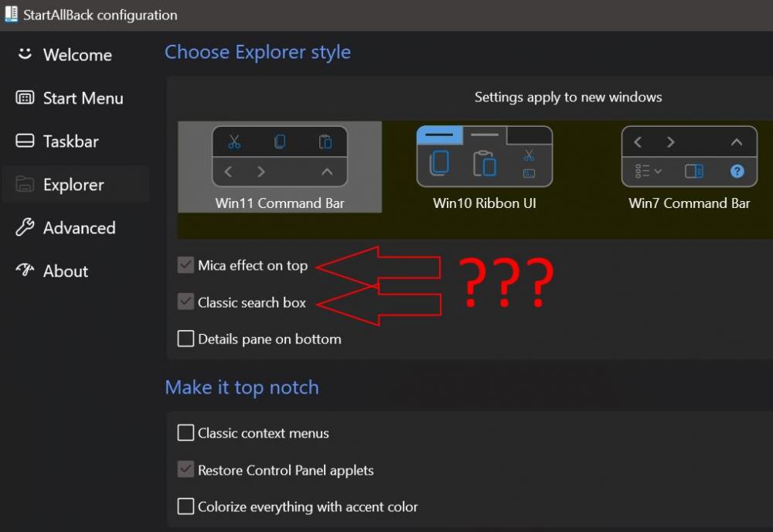Go to the Taskbar settings page
773x532 pixels.
(77, 142)
